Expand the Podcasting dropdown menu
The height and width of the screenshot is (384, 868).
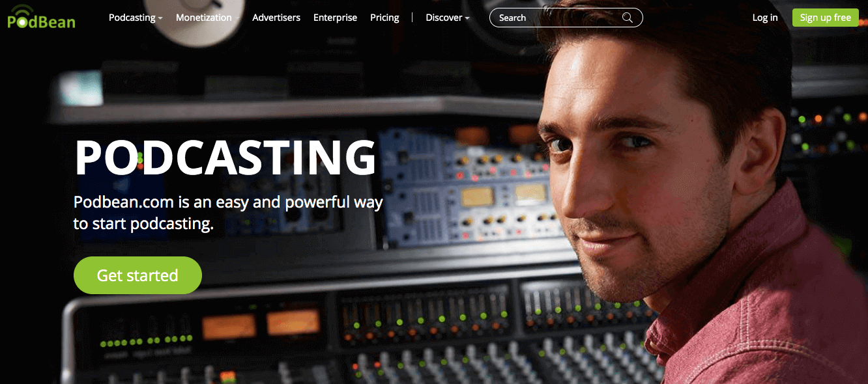tap(136, 18)
